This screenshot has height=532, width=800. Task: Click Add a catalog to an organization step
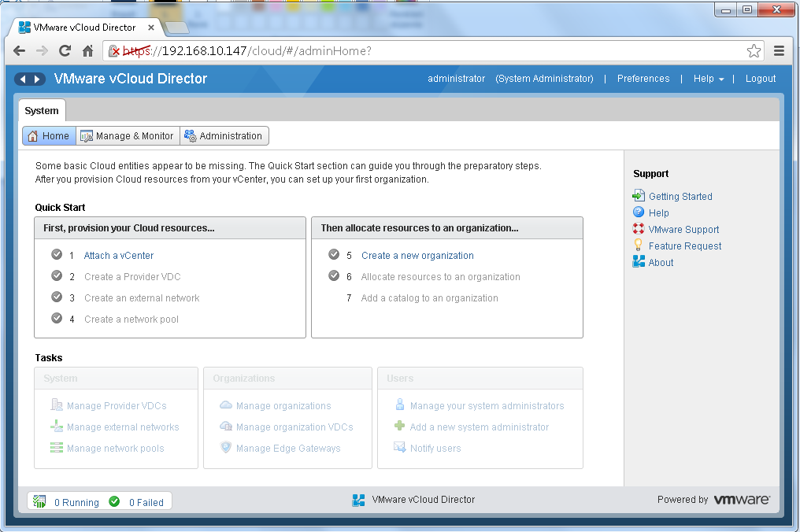[429, 298]
